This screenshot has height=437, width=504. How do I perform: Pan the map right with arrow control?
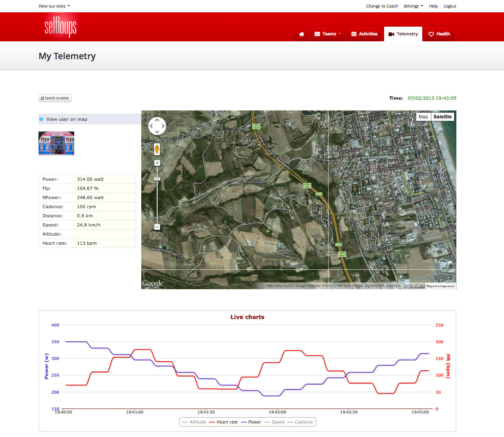click(x=163, y=126)
